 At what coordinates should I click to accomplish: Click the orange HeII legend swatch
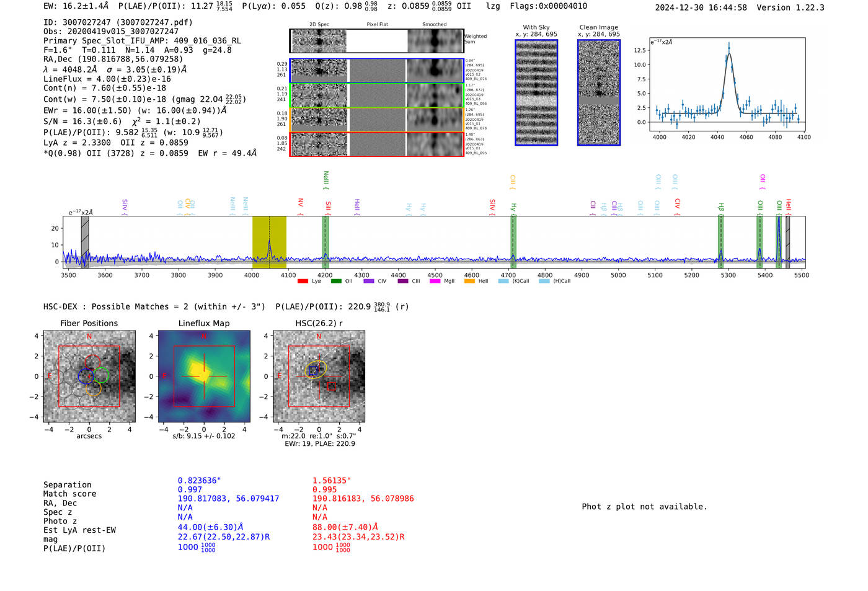(x=469, y=282)
